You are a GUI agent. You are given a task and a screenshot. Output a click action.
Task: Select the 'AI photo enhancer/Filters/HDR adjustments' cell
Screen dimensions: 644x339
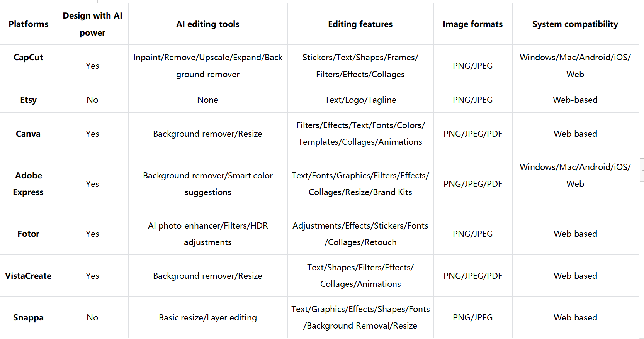tap(208, 234)
